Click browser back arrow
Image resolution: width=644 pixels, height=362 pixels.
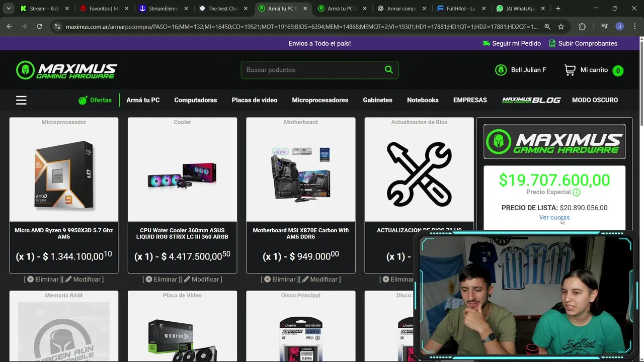pos(9,26)
